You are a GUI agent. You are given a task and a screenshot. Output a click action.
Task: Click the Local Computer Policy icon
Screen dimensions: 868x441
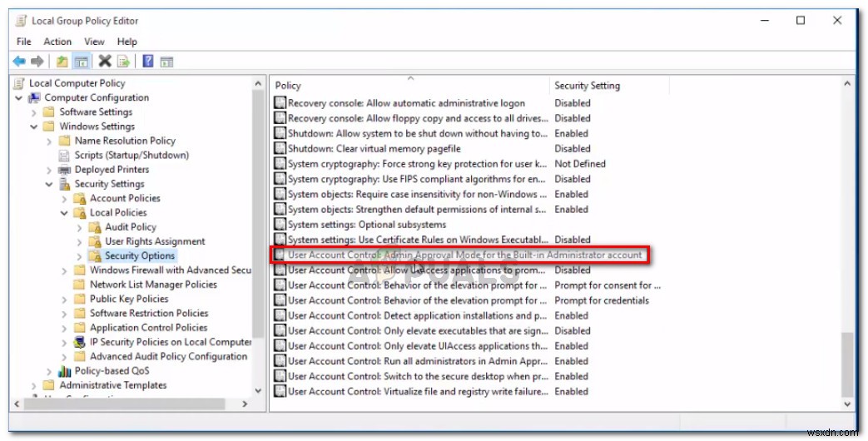pos(19,83)
